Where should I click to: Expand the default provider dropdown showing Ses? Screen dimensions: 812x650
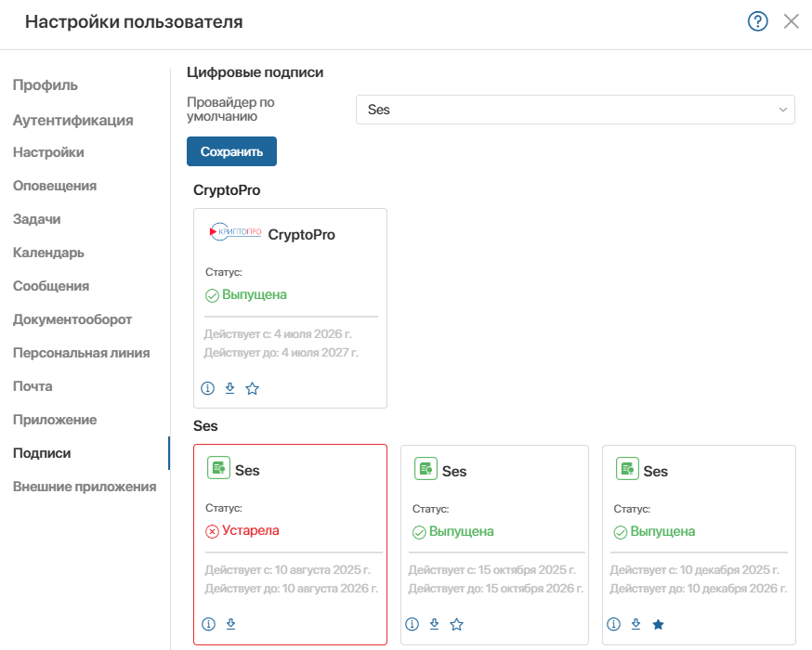pos(575,110)
